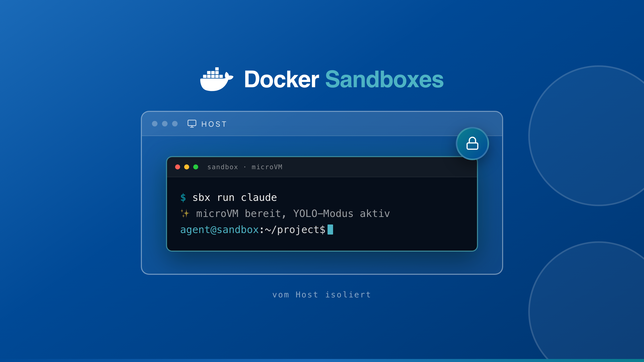Click the Docker whale logo
Screen dimensions: 644x362
217,79
